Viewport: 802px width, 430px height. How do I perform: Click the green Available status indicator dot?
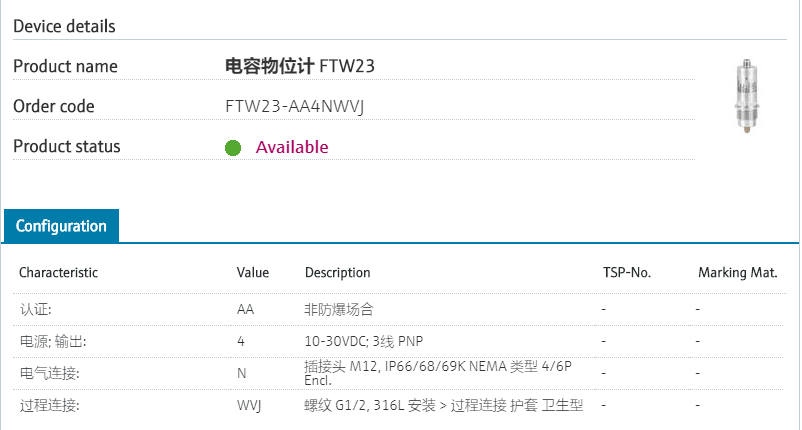click(x=233, y=148)
